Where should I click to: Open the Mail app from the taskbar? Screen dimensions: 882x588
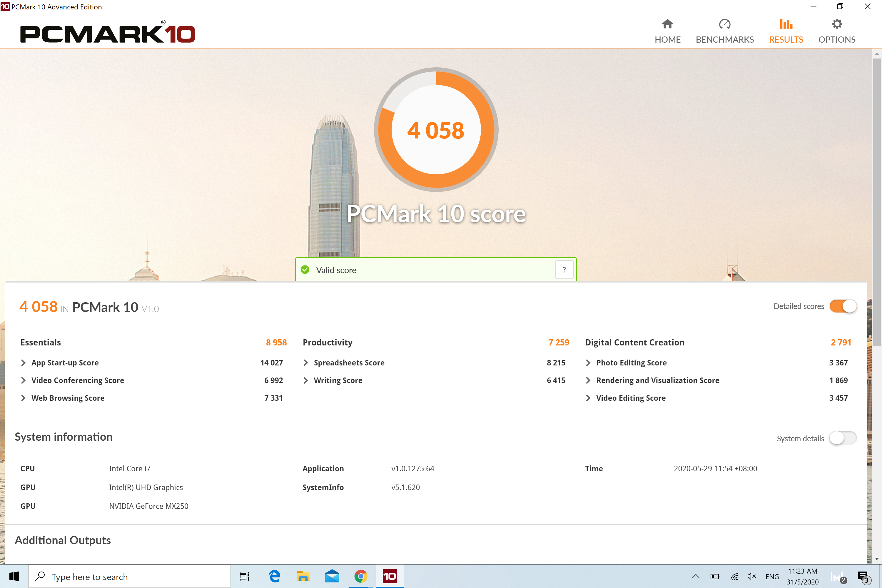(332, 576)
